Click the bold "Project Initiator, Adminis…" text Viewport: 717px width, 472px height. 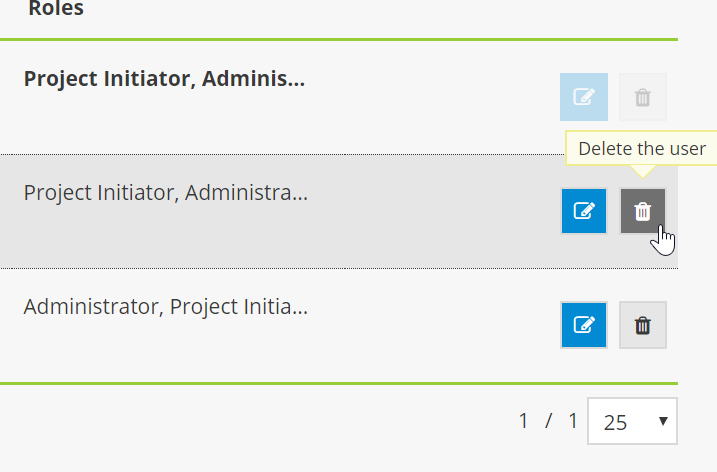pyautogui.click(x=164, y=78)
